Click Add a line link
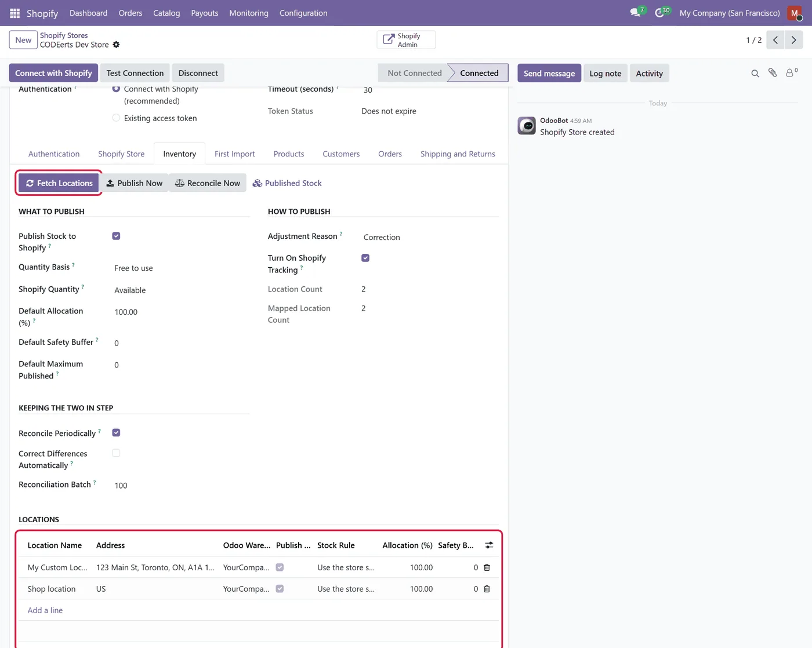This screenshot has width=812, height=648. tap(45, 610)
